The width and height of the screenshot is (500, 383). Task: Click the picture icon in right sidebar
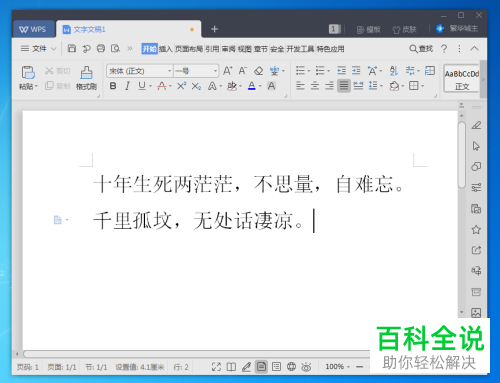point(476,313)
